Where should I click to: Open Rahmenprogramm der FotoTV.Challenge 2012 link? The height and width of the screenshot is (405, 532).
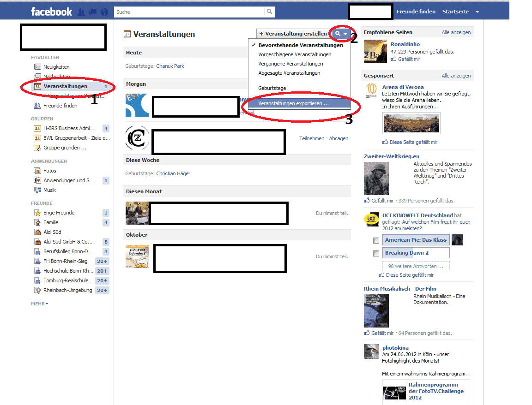pyautogui.click(x=436, y=391)
